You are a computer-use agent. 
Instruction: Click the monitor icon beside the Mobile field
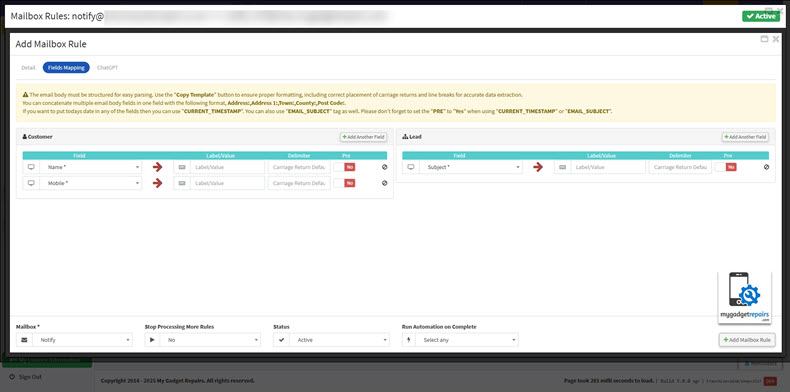coord(31,183)
